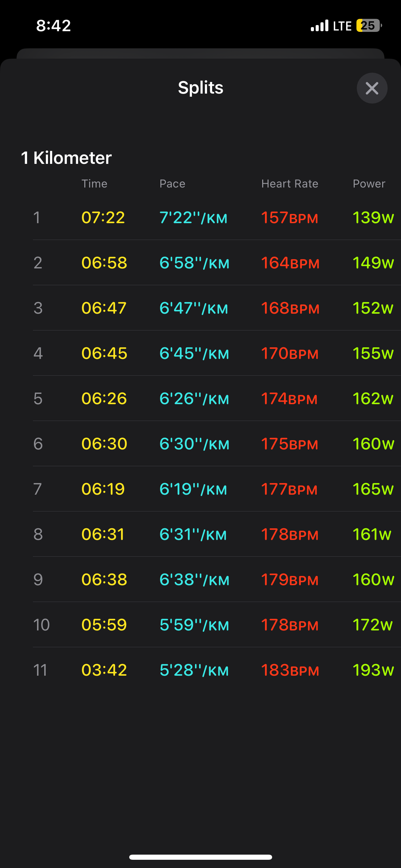The height and width of the screenshot is (868, 401).
Task: Tap the 168BPM heart rate value
Action: pyautogui.click(x=290, y=308)
